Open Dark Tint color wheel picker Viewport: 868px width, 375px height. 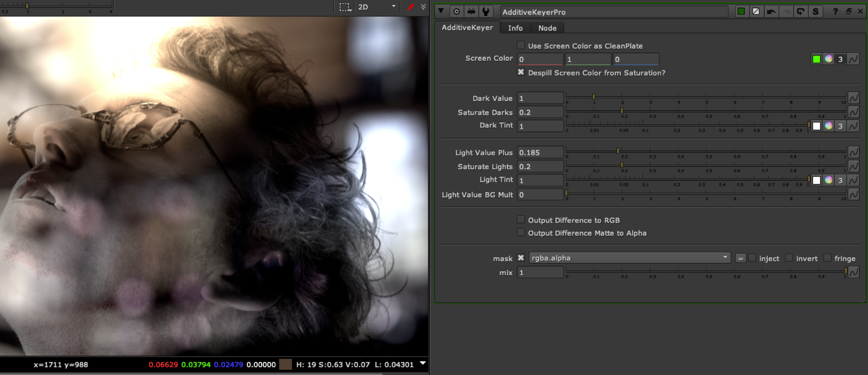[x=828, y=126]
